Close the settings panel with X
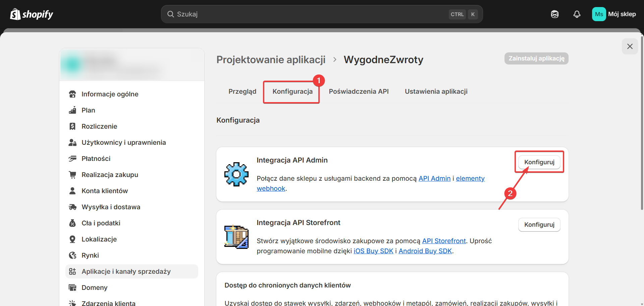 pyautogui.click(x=630, y=46)
